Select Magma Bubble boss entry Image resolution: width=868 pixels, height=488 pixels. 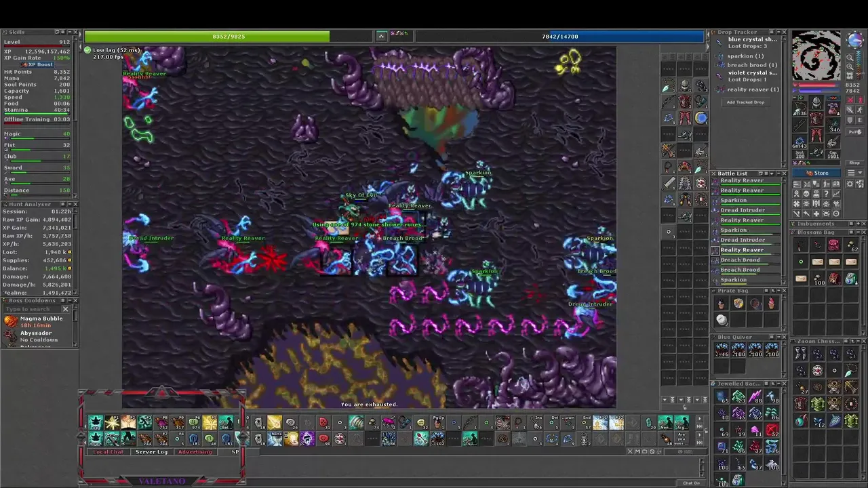(37, 322)
